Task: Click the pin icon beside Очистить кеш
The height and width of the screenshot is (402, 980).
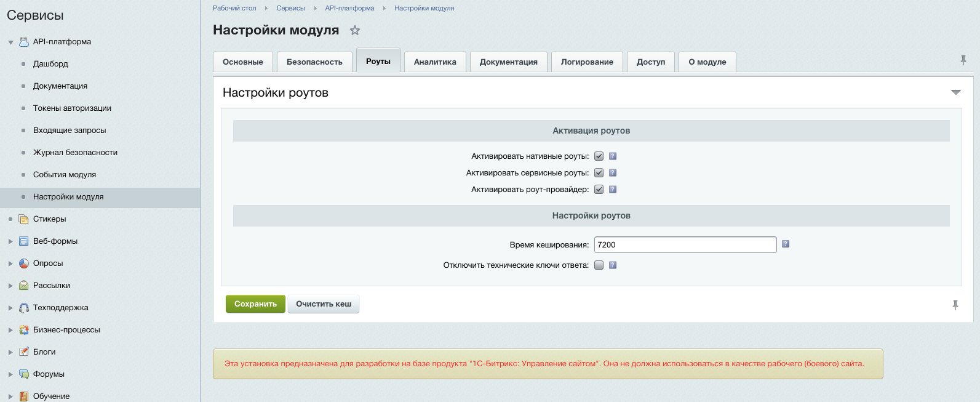Action: [955, 305]
